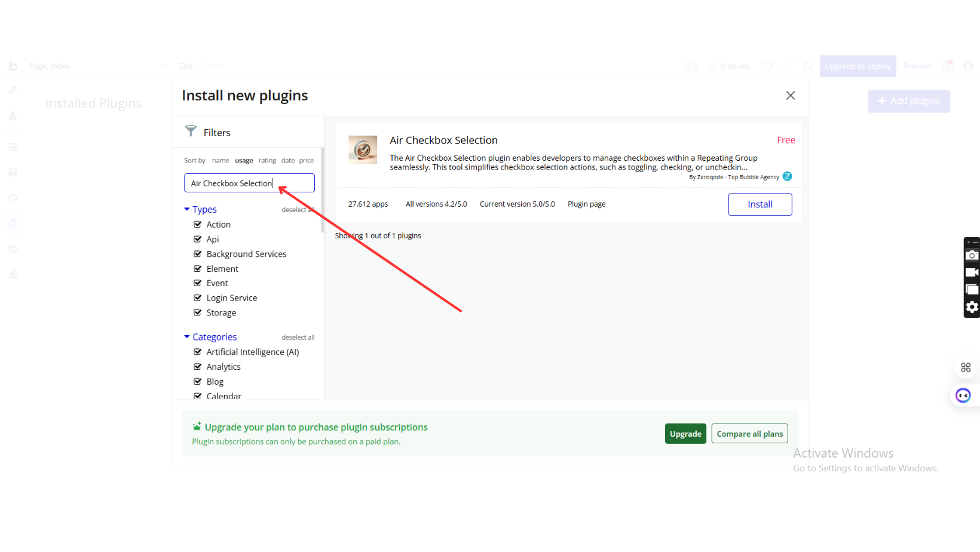
Task: Uncheck the Storage type checkbox
Action: [x=198, y=312]
